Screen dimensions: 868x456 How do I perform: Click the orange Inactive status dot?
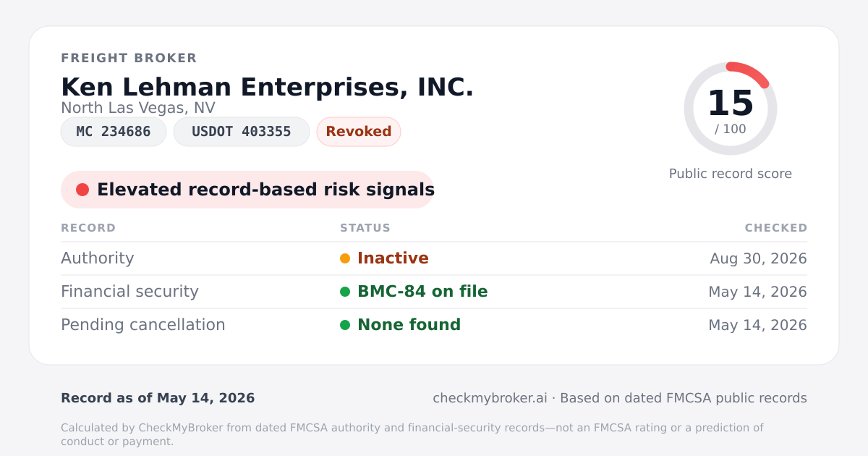345,258
